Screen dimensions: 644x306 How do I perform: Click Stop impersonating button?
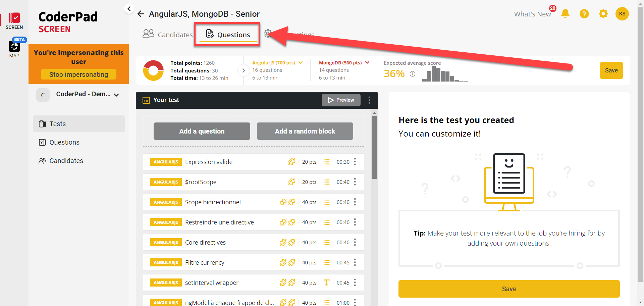click(x=78, y=74)
